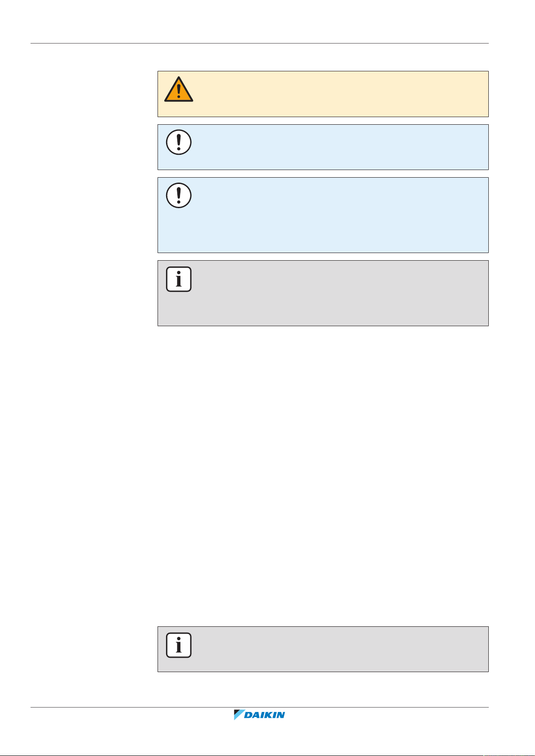Click the blank page area between the gray boxes

pyautogui.click(x=323, y=476)
